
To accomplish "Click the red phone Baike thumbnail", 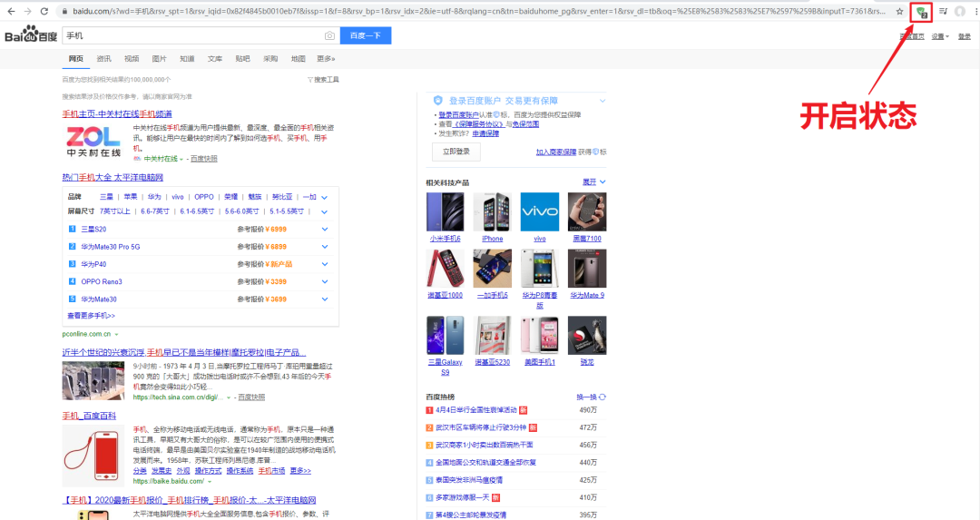I will point(93,456).
